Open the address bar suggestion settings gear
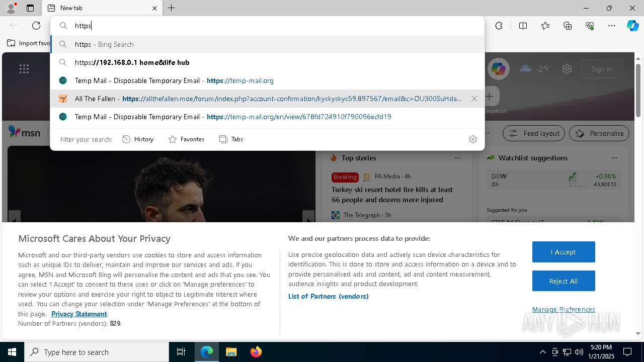Image resolution: width=644 pixels, height=362 pixels. pyautogui.click(x=473, y=139)
